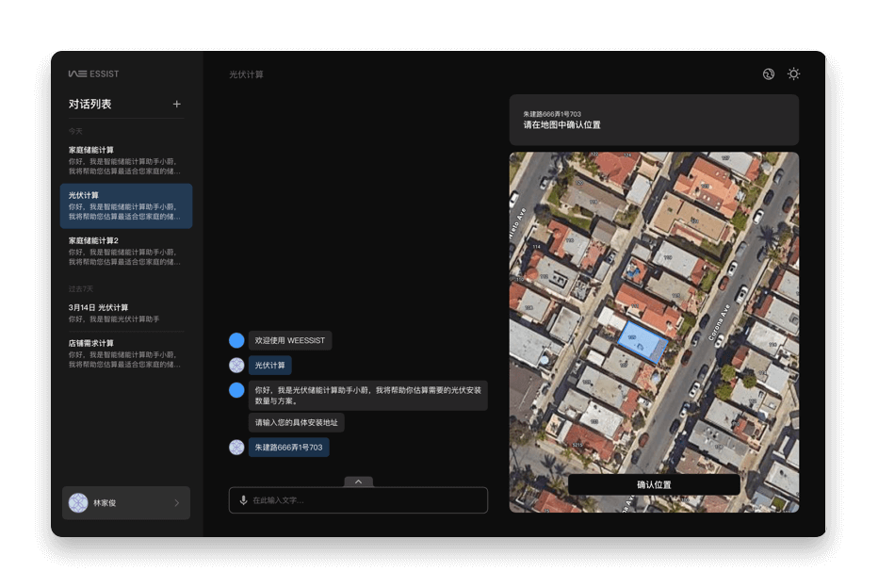Click the 欢迎使用 WEESSIST message
Viewport: 878px width, 588px height.
(290, 340)
